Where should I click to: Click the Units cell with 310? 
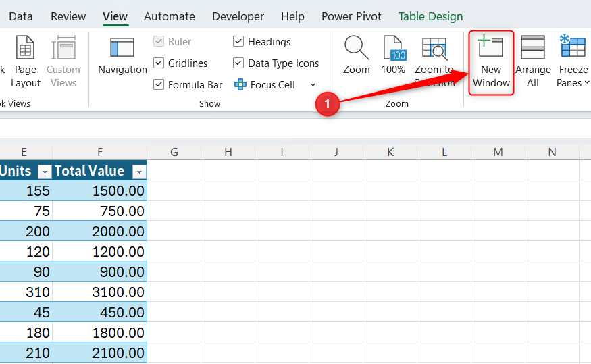click(26, 292)
